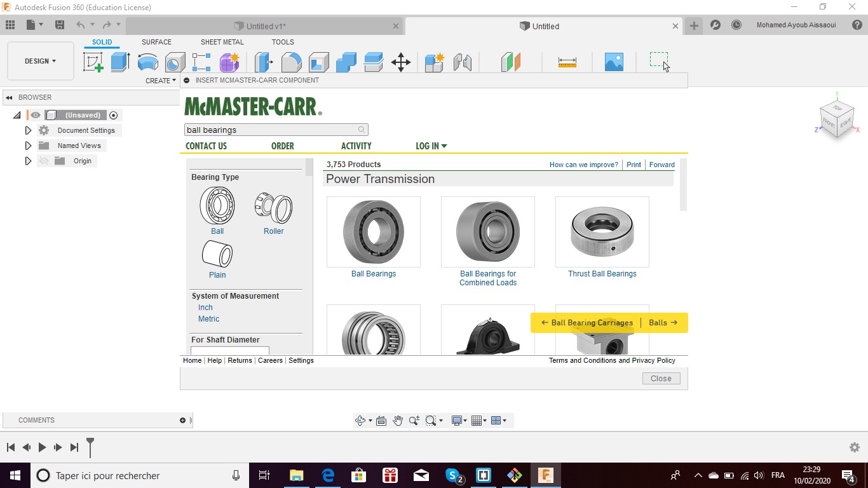Viewport: 868px width, 488px height.
Task: Select the Combine tool icon
Action: [x=346, y=62]
